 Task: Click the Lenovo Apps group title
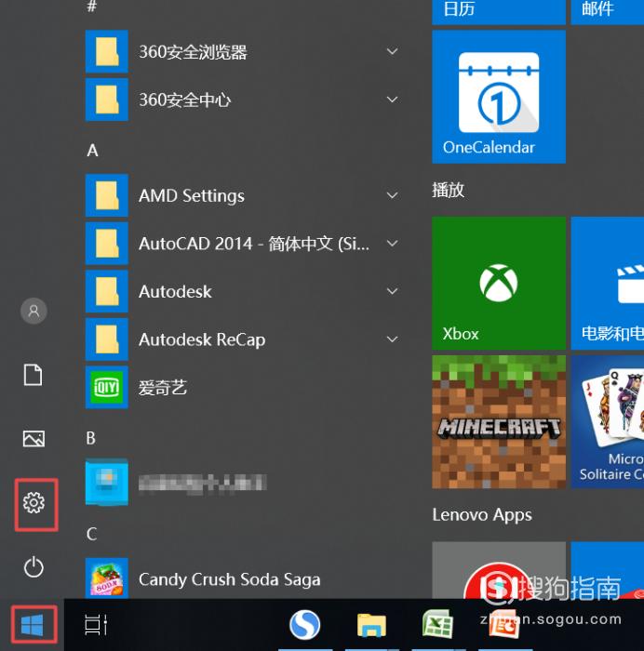482,515
